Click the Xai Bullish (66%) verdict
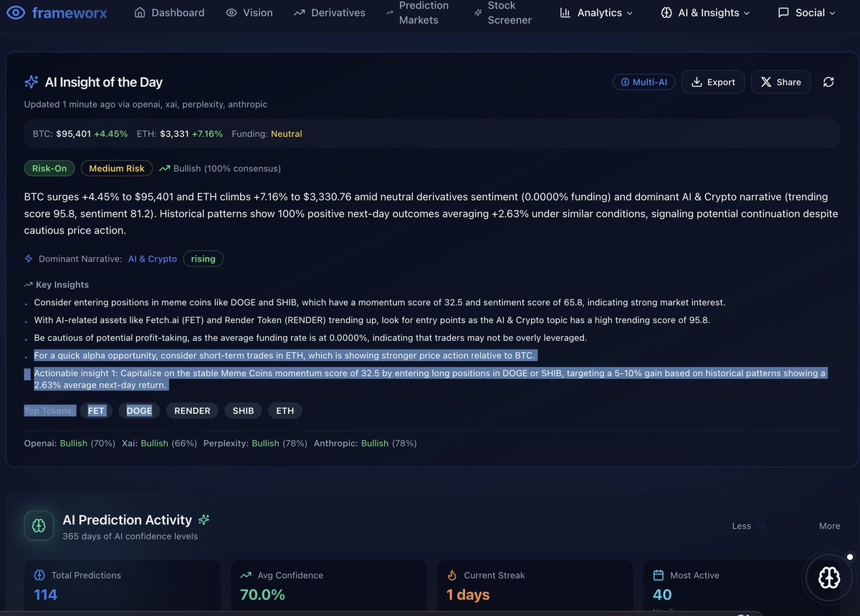This screenshot has height=616, width=860. click(159, 443)
